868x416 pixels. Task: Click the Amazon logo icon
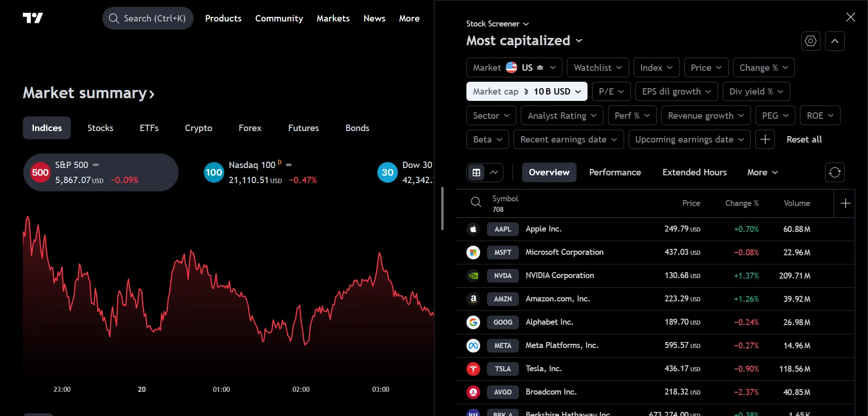click(473, 299)
